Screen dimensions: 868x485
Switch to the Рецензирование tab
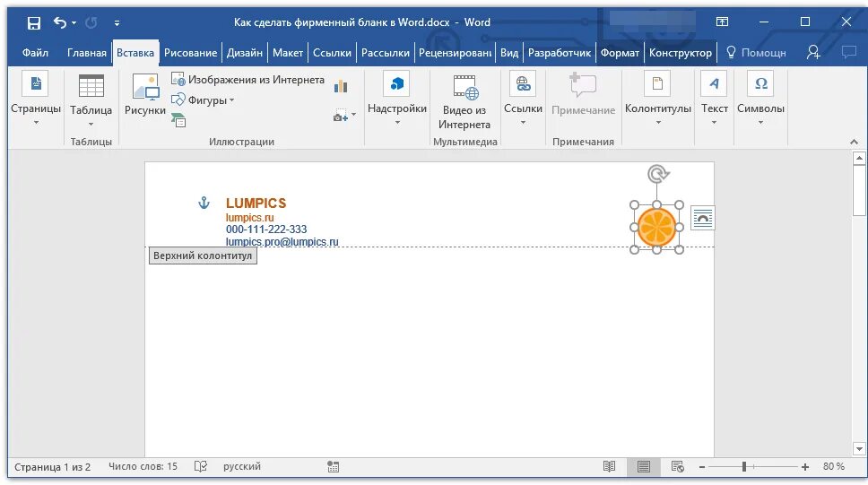click(455, 53)
